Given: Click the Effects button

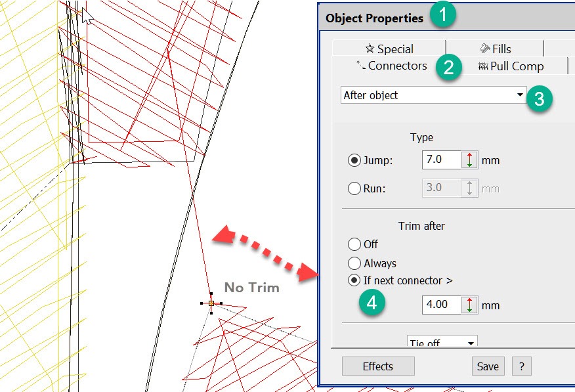Looking at the screenshot, I should tap(378, 366).
